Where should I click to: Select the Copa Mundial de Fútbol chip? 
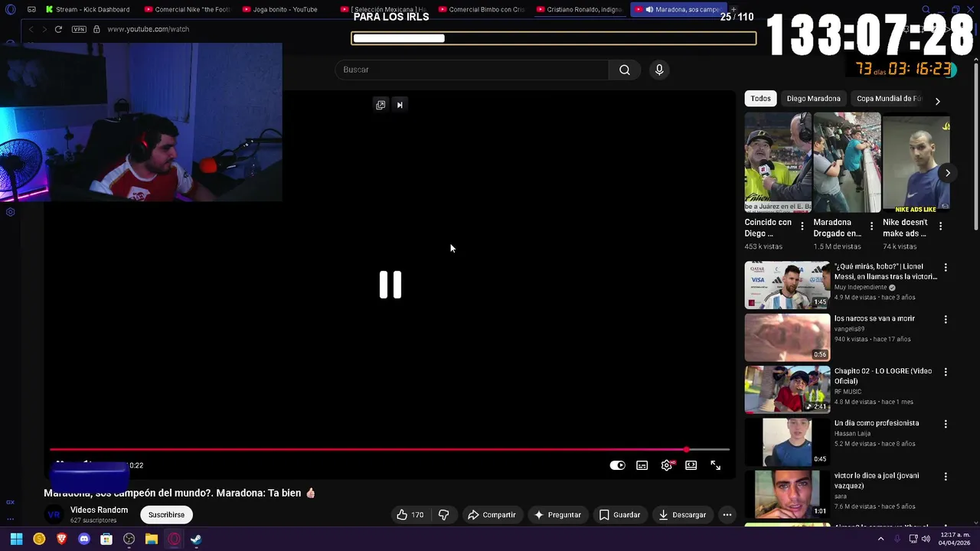[889, 99]
